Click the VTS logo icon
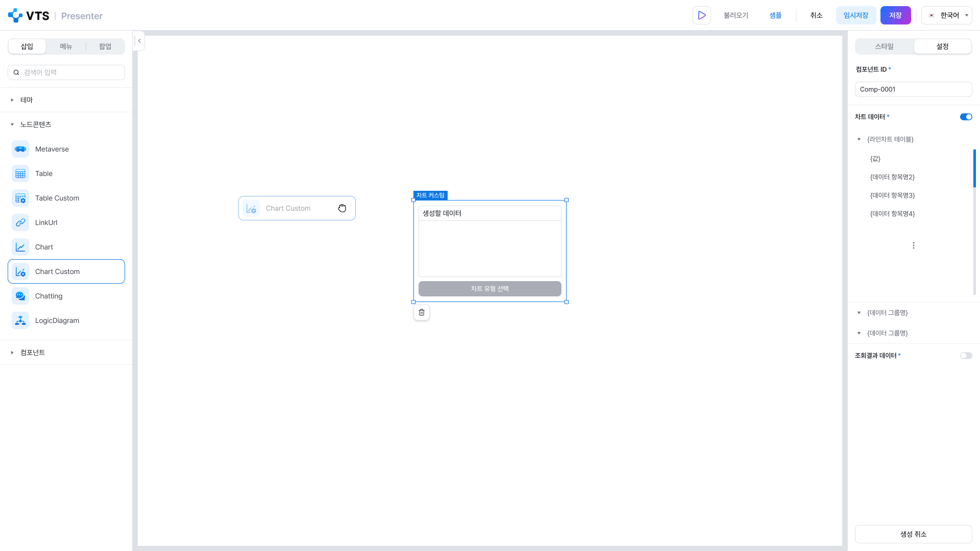The height and width of the screenshot is (551, 980). (x=15, y=15)
